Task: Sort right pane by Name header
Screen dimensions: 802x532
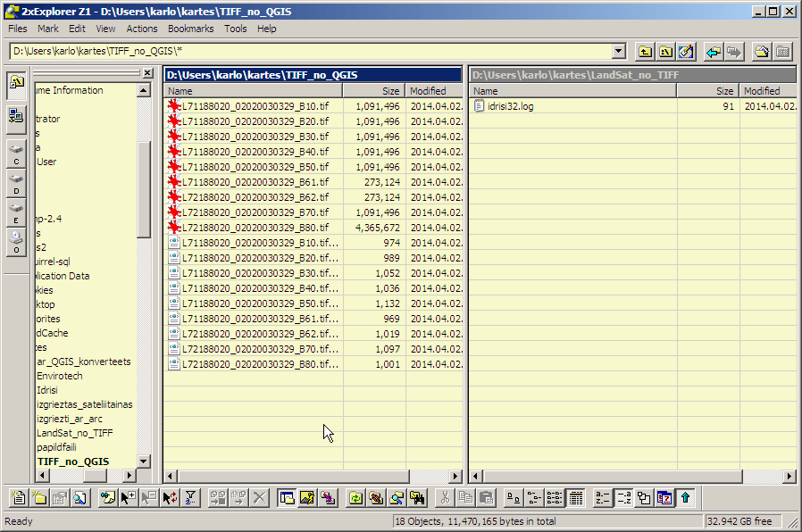Action: pyautogui.click(x=572, y=91)
